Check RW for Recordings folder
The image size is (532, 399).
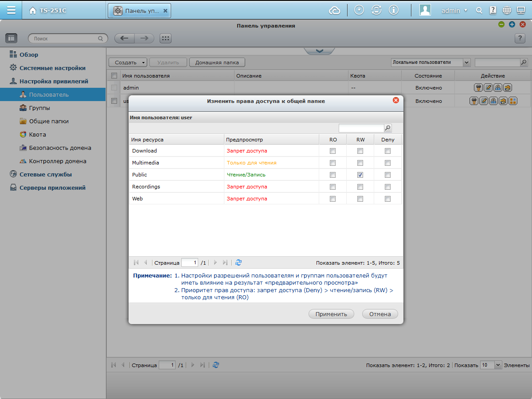coord(360,187)
